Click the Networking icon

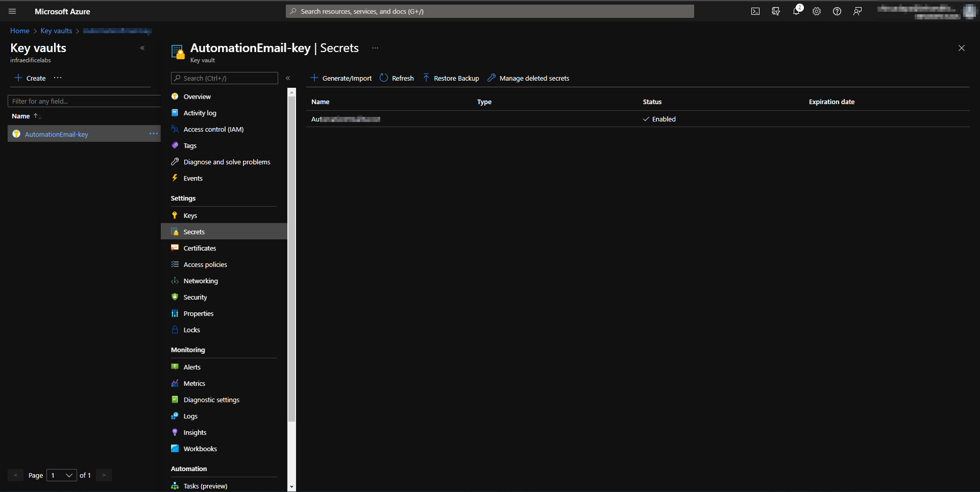(175, 281)
